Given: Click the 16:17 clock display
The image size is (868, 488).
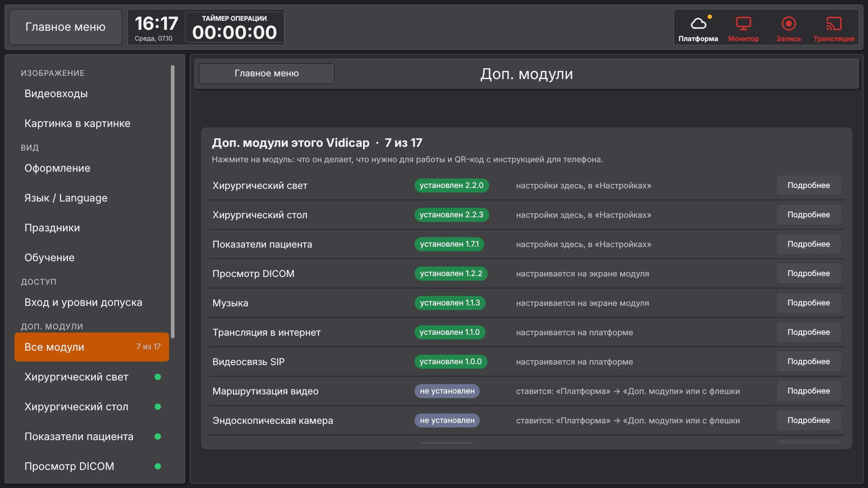Looking at the screenshot, I should coord(156,23).
